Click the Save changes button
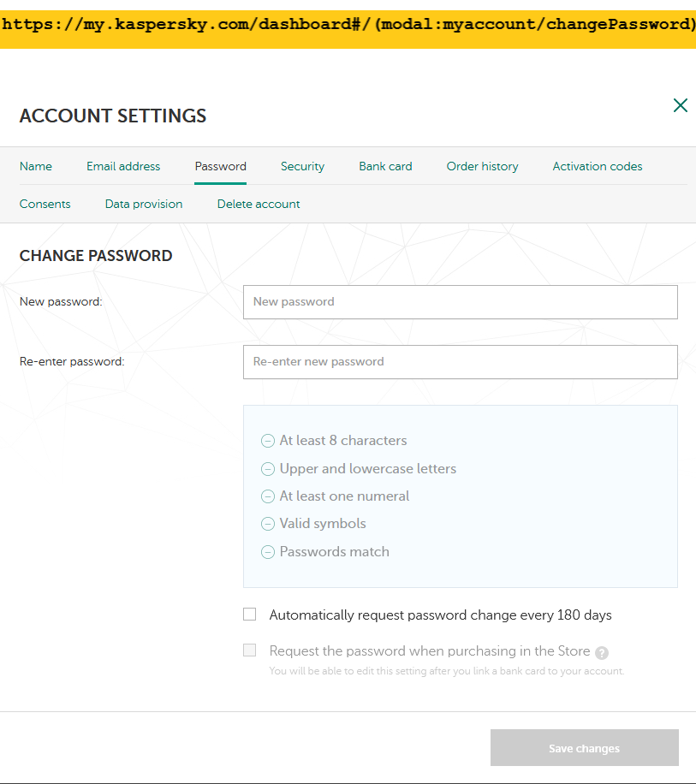 point(584,748)
